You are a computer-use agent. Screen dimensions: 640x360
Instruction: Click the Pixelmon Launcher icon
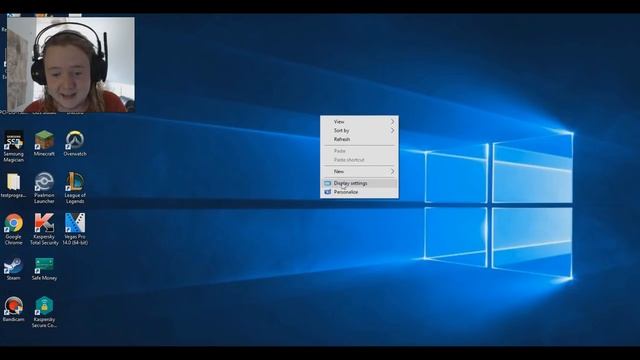(x=44, y=188)
